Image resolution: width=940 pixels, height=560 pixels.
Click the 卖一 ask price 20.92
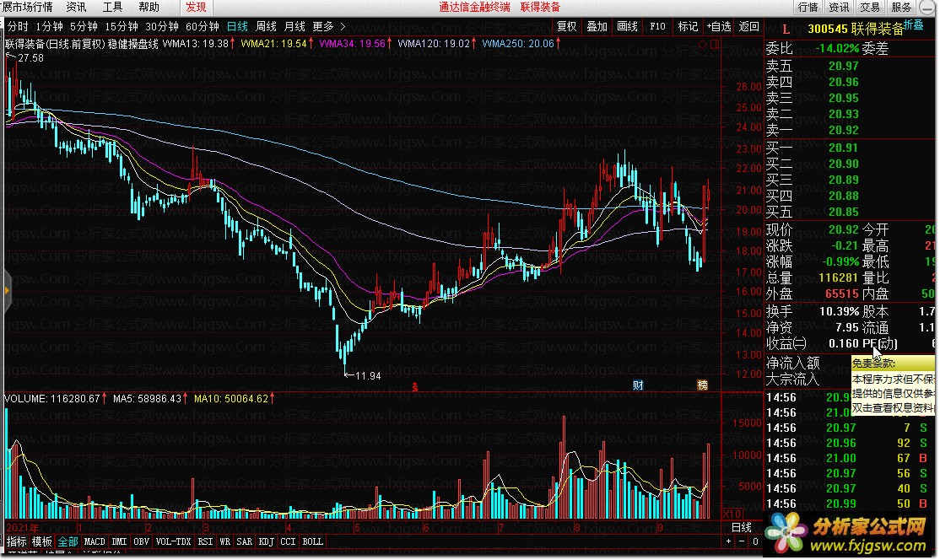pyautogui.click(x=844, y=130)
